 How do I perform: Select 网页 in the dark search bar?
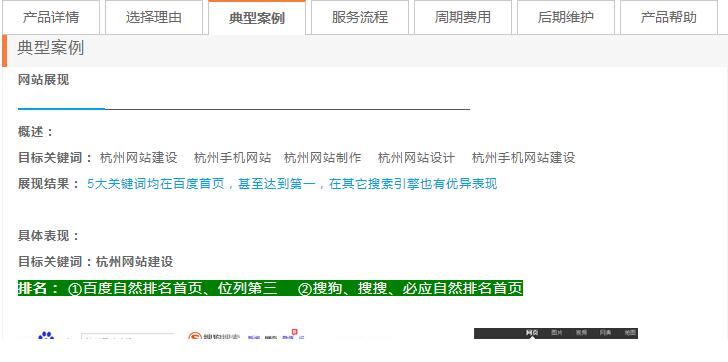(532, 333)
